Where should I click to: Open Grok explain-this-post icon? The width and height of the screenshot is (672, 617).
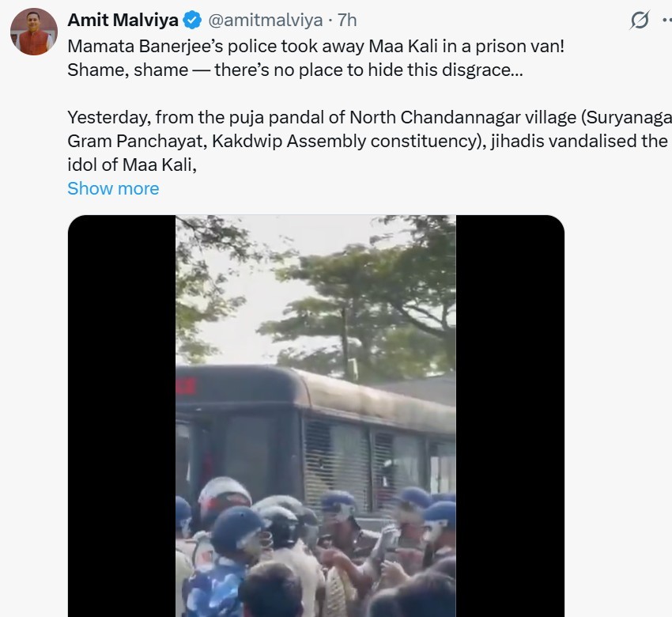tap(639, 20)
